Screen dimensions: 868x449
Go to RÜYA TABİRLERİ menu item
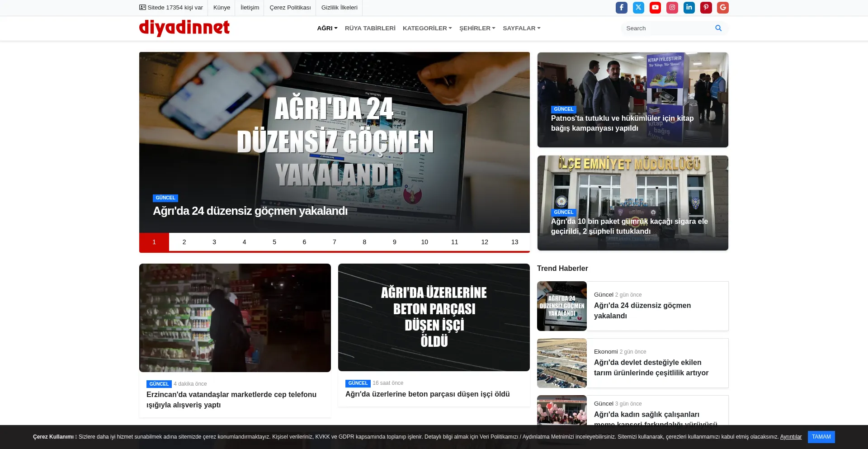370,28
